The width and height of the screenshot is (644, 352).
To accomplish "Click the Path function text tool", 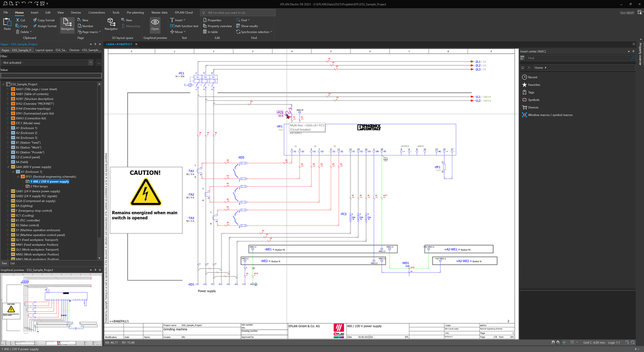I will [185, 26].
